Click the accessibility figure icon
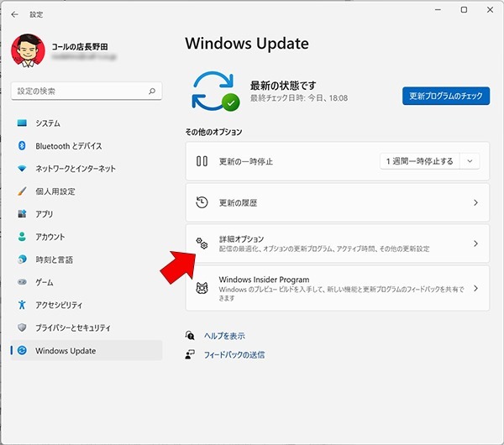The height and width of the screenshot is (445, 504). point(22,305)
